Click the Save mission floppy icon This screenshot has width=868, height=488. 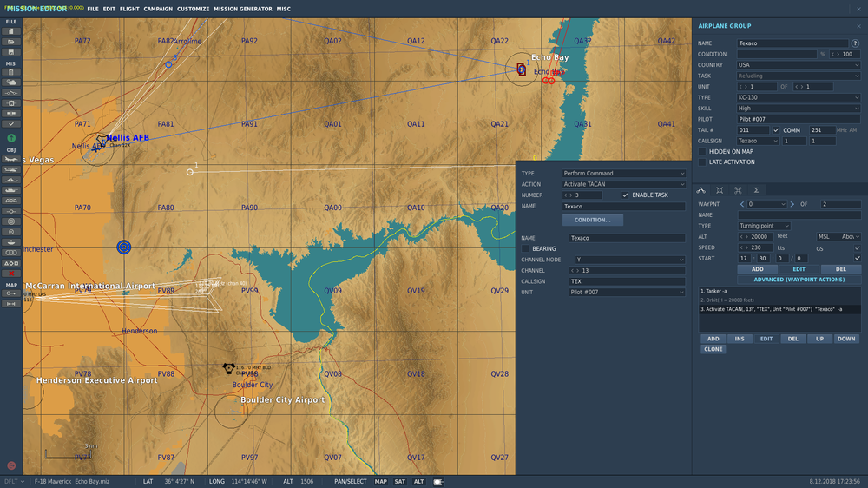pos(11,52)
